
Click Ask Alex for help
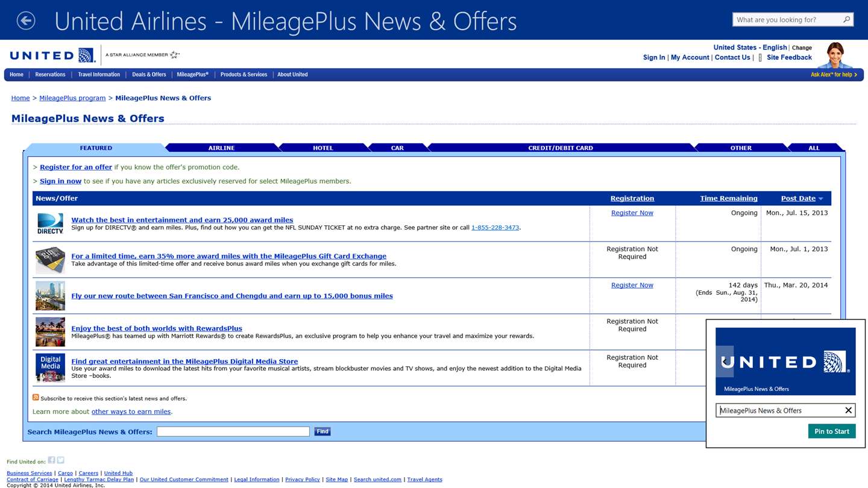[x=834, y=75]
